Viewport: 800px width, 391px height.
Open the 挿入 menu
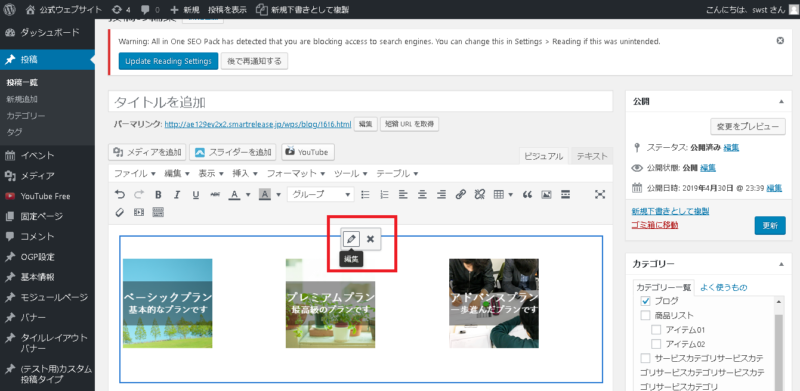[245, 174]
